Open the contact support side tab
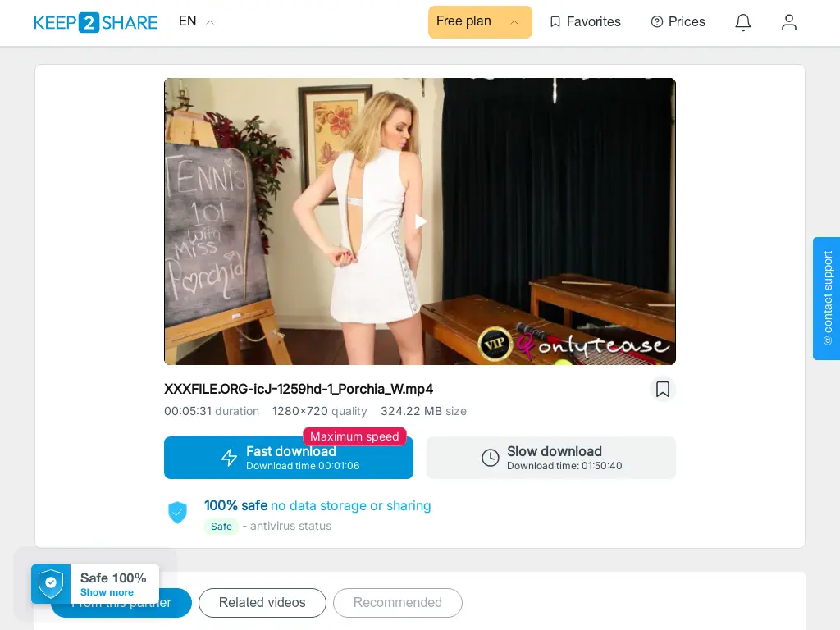 (x=827, y=299)
